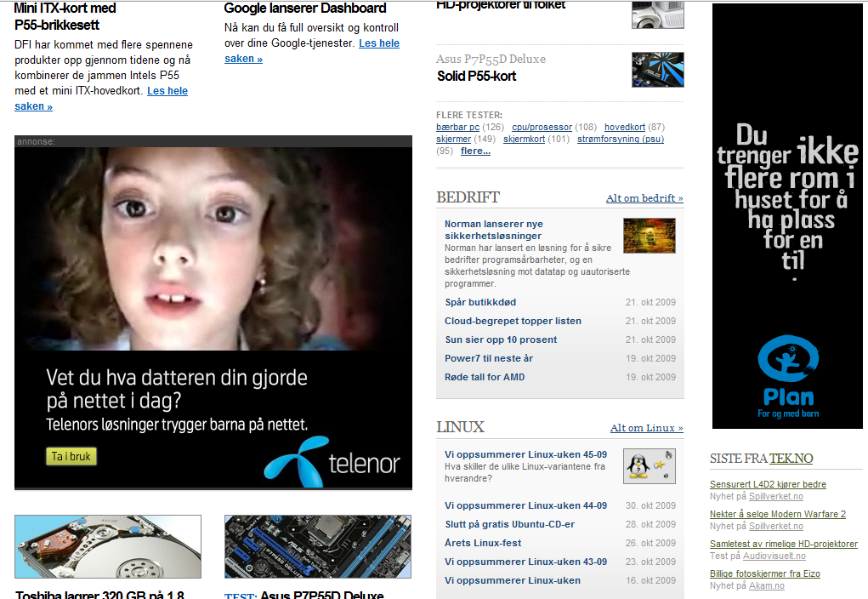Screen dimensions: 868x599
Task: Visit Spillverket.no link under Modern Warfare 2
Action: coord(776,527)
